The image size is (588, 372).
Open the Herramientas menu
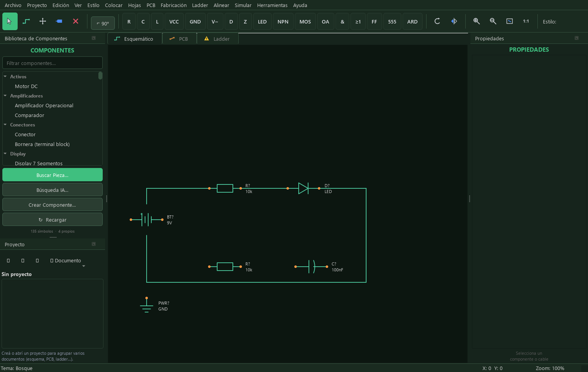click(272, 5)
